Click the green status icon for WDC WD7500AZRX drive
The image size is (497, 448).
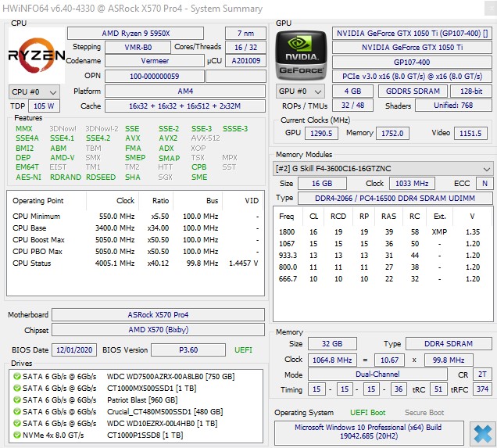pos(16,376)
